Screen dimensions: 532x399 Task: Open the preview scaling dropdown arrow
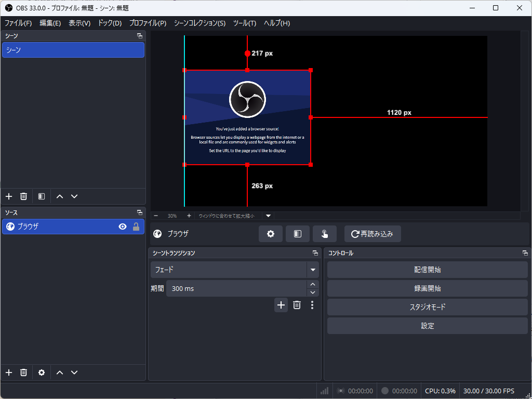click(269, 216)
